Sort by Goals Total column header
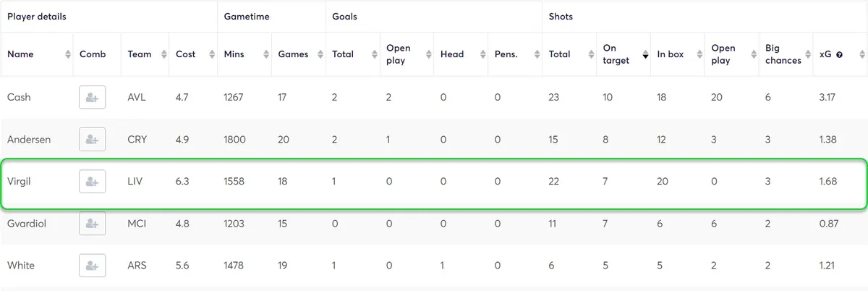The image size is (868, 291). click(x=353, y=54)
